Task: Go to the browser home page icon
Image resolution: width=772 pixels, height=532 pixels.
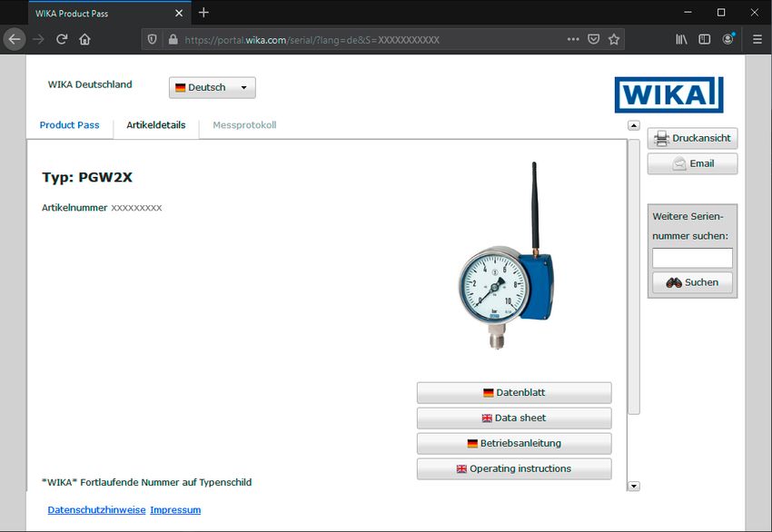Action: (x=84, y=39)
